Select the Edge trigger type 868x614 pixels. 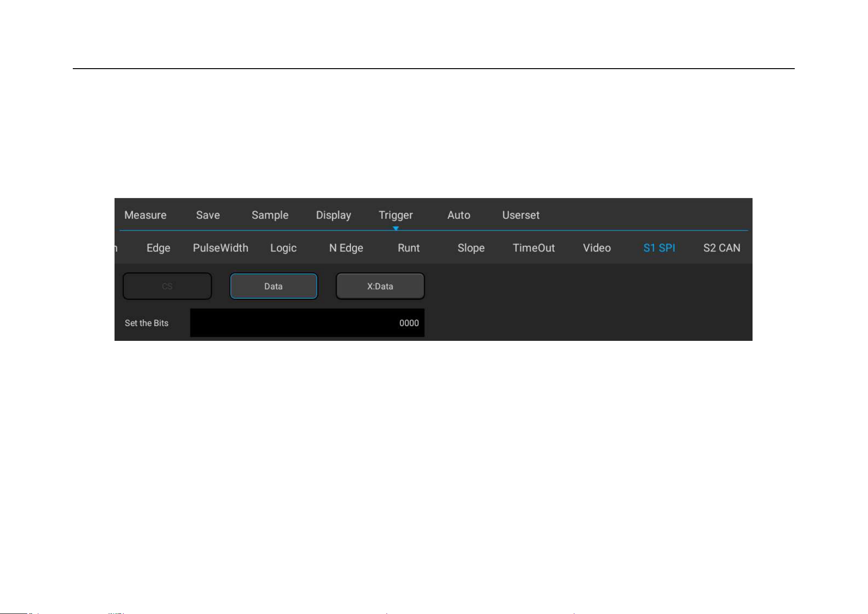tap(158, 248)
